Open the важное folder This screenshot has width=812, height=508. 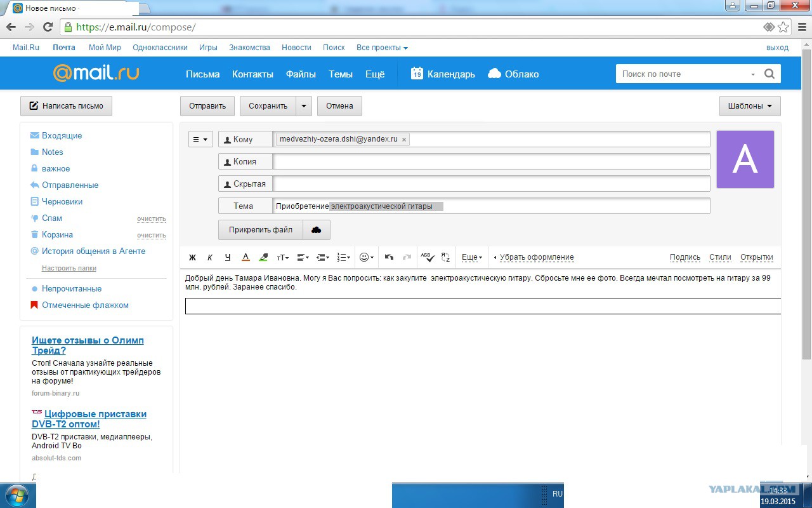pos(56,169)
